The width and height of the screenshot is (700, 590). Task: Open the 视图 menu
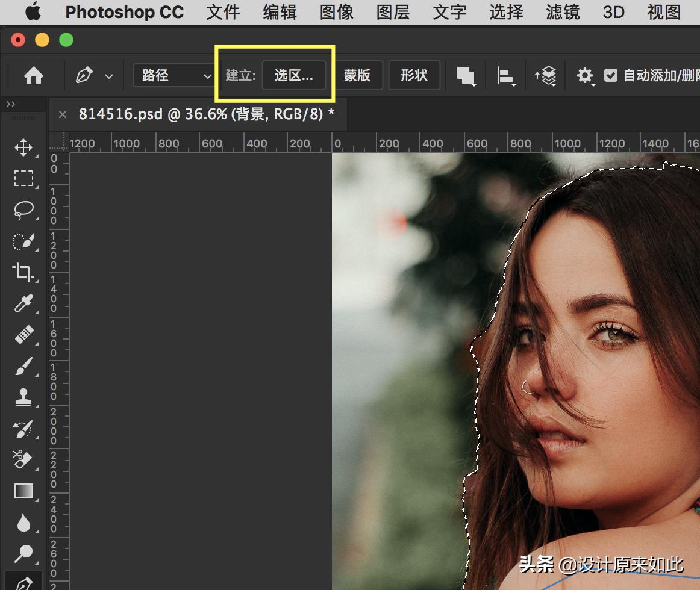point(664,12)
